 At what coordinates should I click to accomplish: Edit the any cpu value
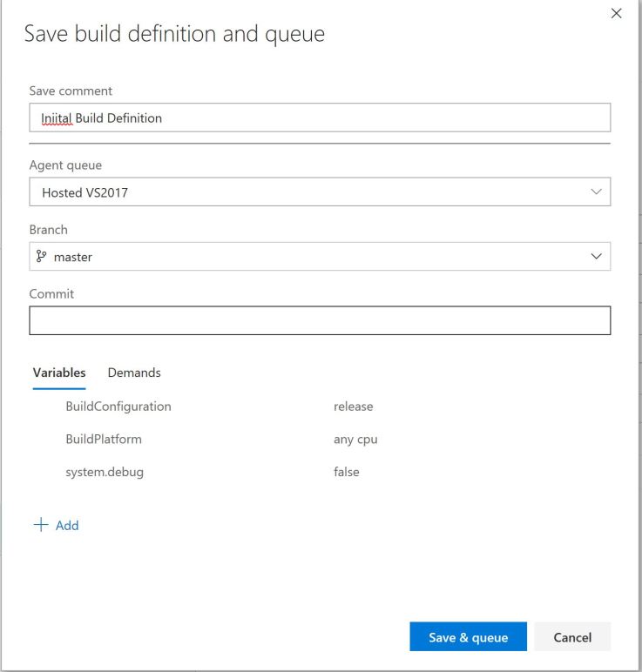tap(355, 440)
